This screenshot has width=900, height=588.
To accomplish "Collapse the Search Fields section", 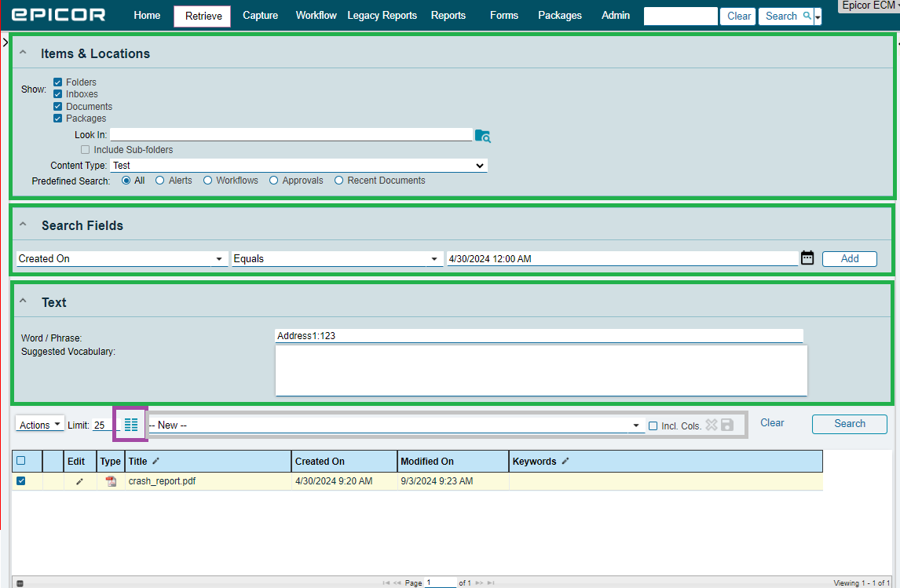I will tap(23, 225).
